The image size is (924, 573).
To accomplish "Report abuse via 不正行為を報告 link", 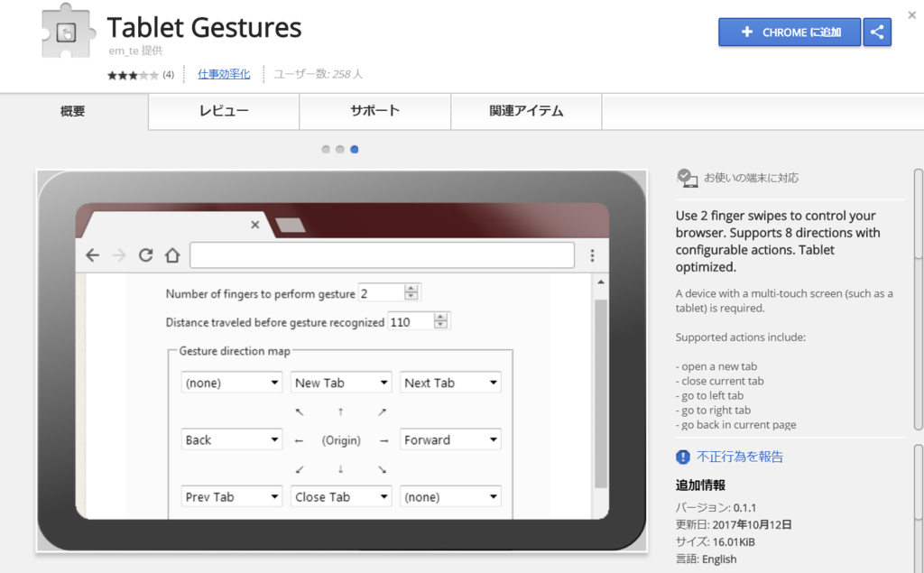I will (x=740, y=457).
